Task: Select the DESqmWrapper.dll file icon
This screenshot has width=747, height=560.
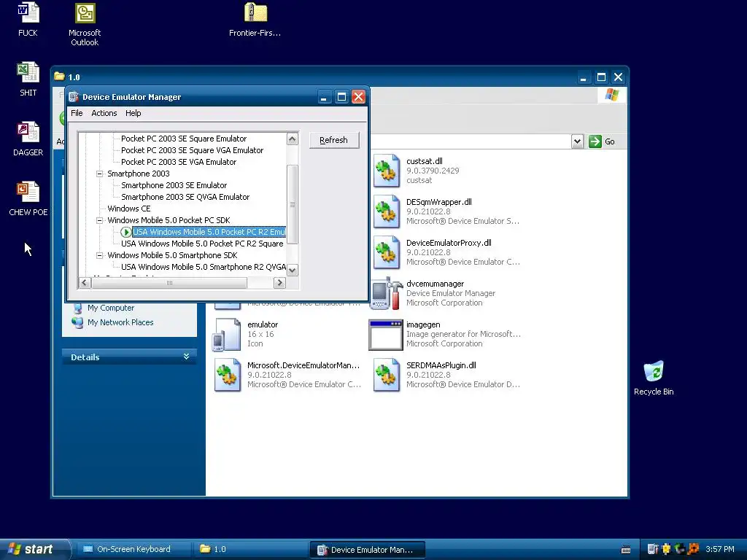Action: point(387,211)
